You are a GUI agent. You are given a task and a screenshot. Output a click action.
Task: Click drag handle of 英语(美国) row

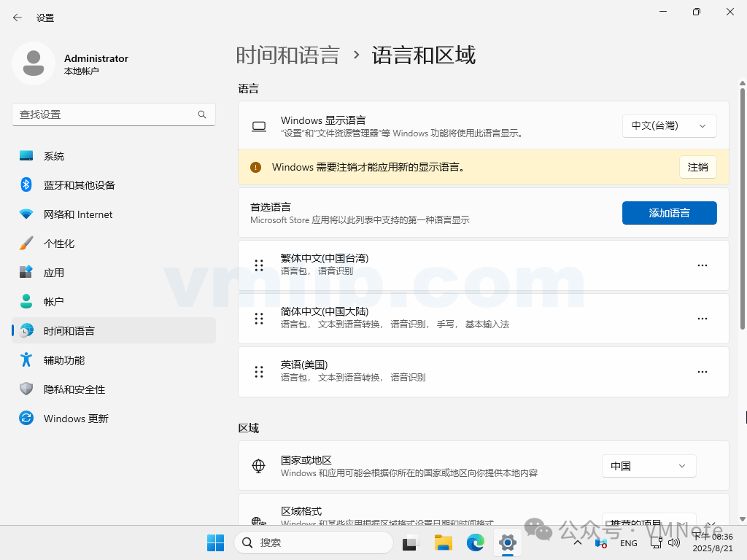click(259, 372)
